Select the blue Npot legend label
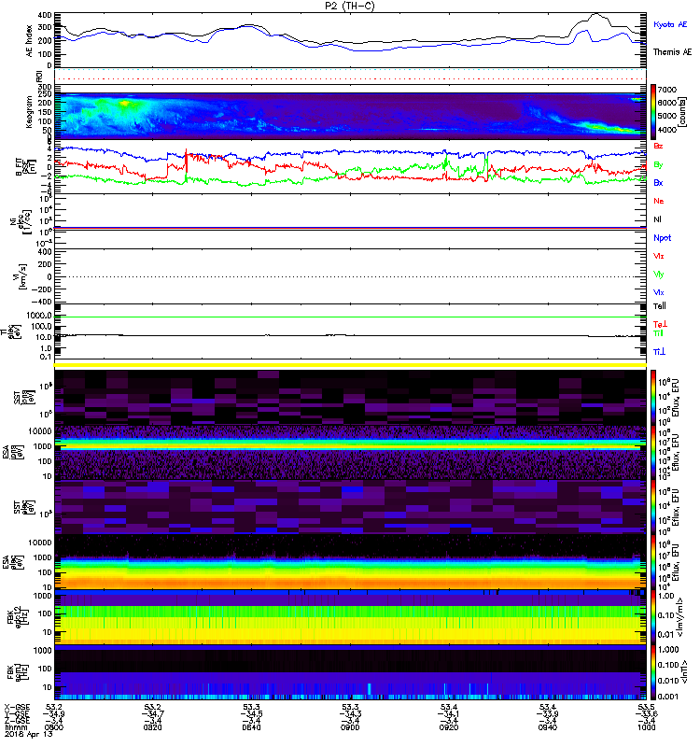This screenshot has width=700, height=747. (663, 238)
